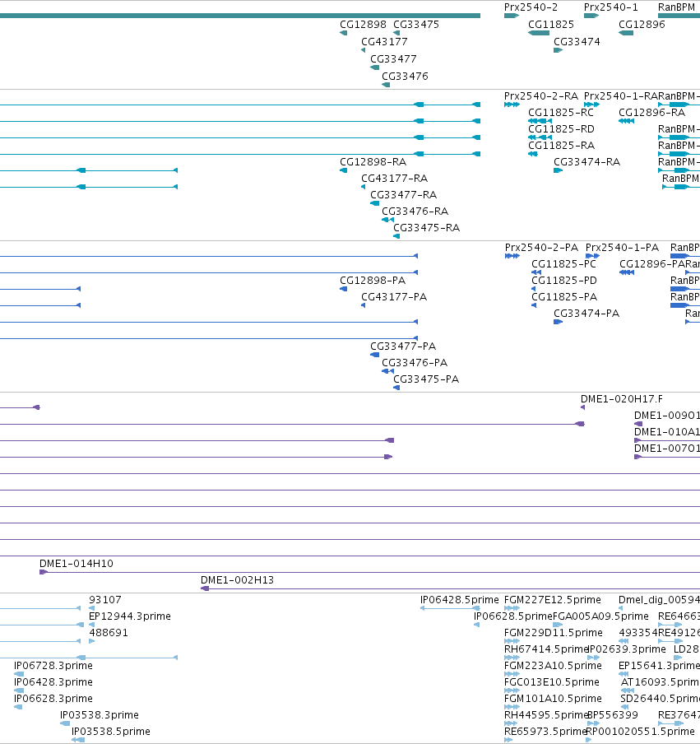Click the FGM229D11.5prime EST label

[554, 633]
